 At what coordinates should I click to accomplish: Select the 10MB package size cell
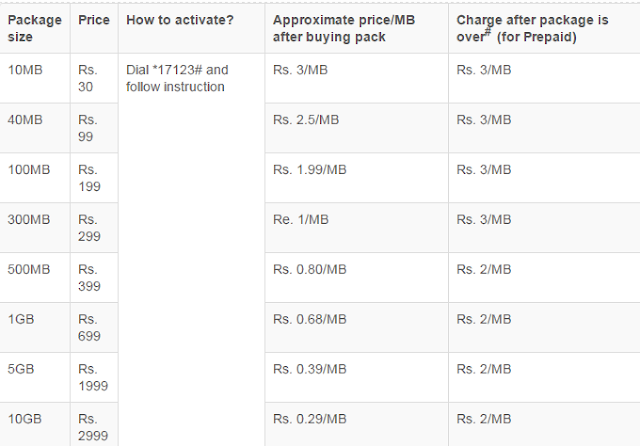click(25, 70)
